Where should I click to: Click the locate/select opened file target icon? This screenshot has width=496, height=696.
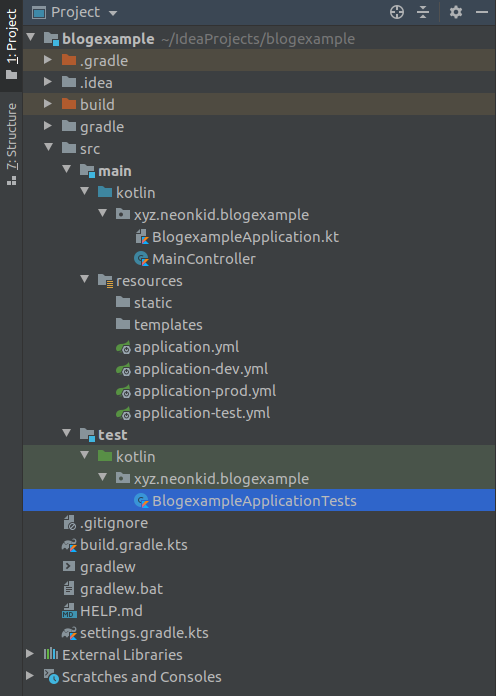point(397,12)
